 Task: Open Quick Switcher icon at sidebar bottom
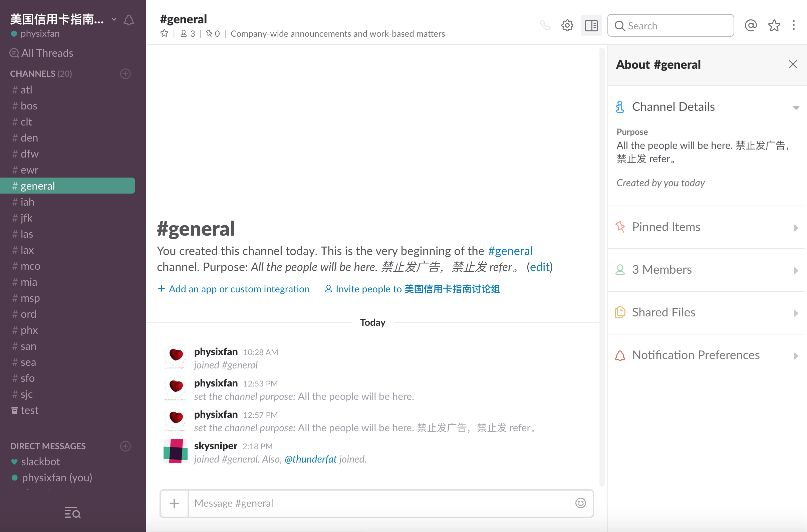click(x=73, y=513)
